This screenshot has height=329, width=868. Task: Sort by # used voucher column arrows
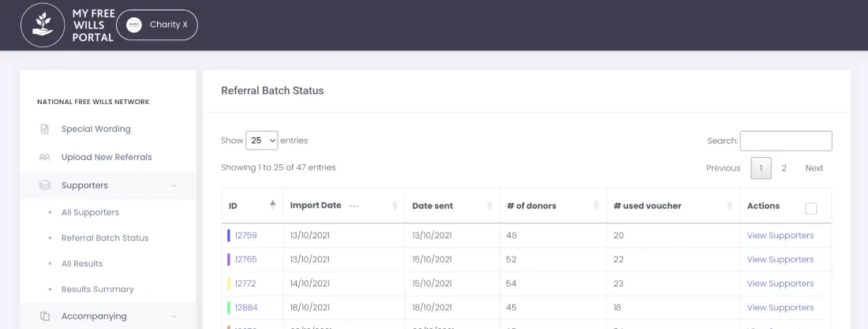click(730, 205)
